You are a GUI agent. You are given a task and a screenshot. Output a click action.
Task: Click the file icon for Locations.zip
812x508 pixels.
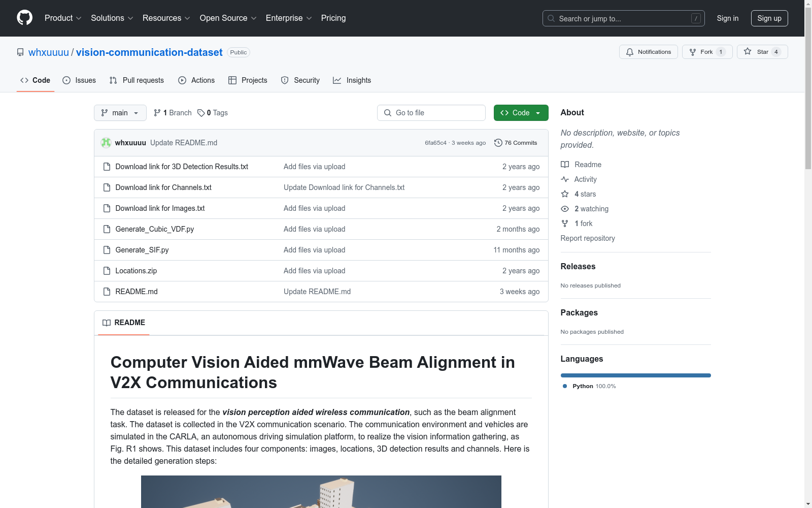(x=107, y=271)
